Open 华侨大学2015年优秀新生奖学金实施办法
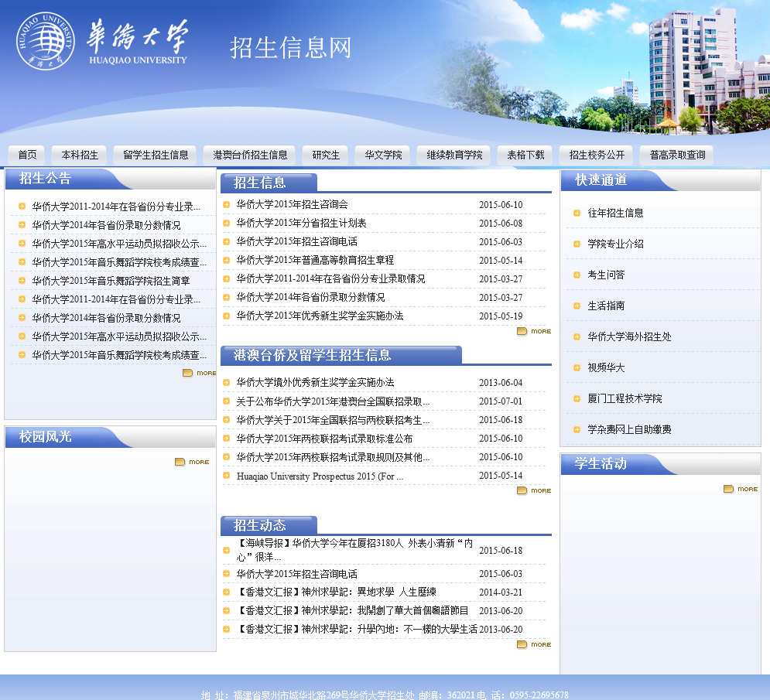Image resolution: width=770 pixels, height=700 pixels. 320,316
